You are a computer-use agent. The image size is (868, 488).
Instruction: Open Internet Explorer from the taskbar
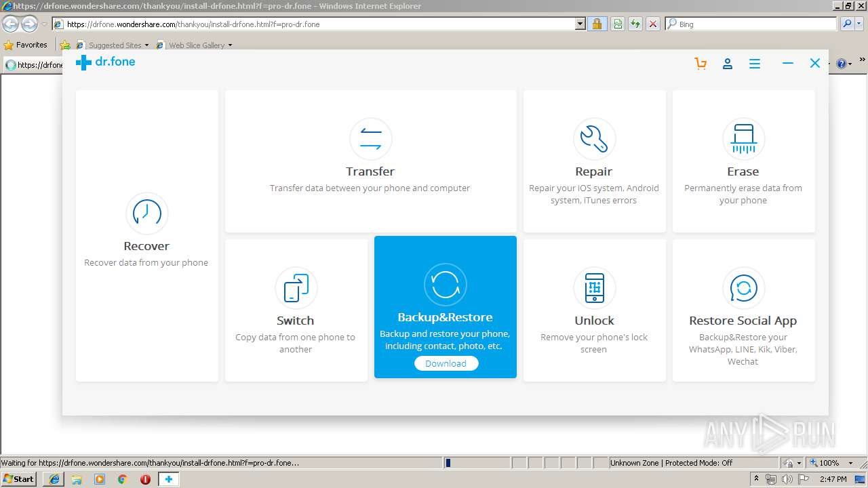[x=54, y=479]
